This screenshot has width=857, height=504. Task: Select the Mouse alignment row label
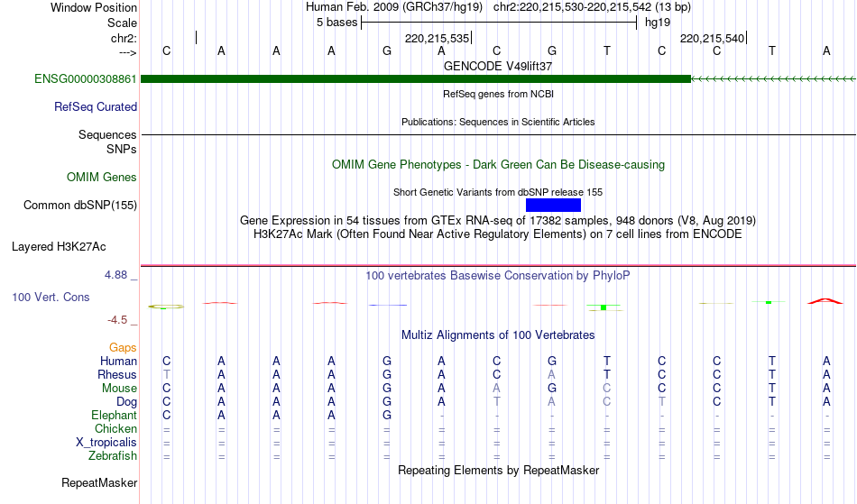click(x=119, y=389)
